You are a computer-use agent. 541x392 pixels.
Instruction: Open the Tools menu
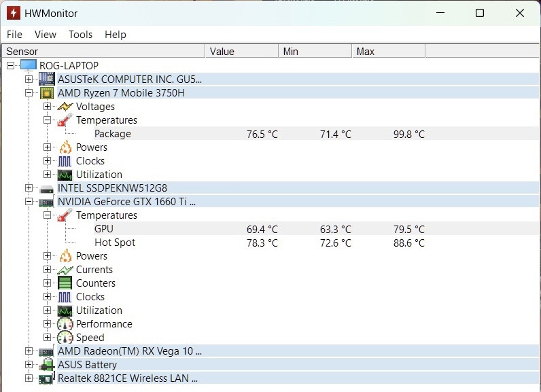click(x=80, y=35)
